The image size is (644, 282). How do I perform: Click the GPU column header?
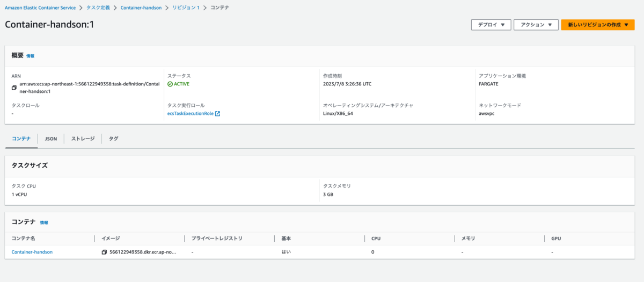[557, 238]
